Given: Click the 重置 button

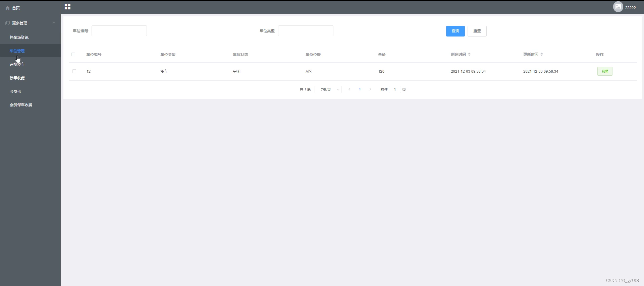Looking at the screenshot, I should point(477,31).
